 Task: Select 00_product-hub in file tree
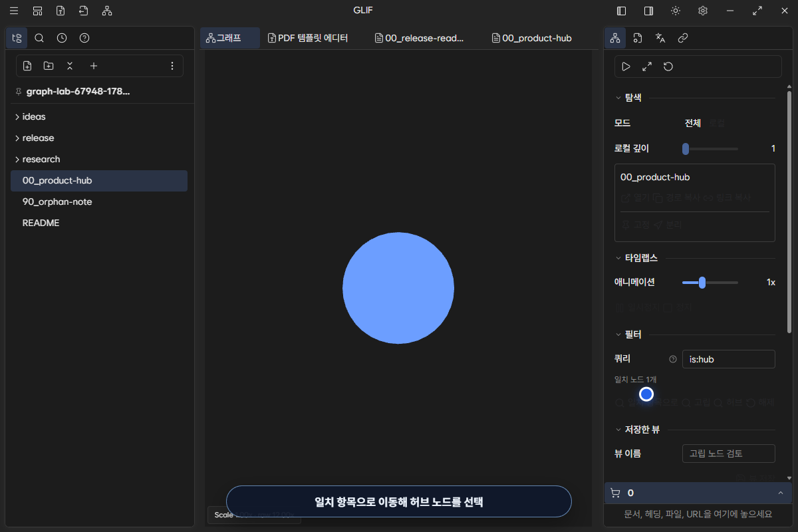click(x=99, y=180)
